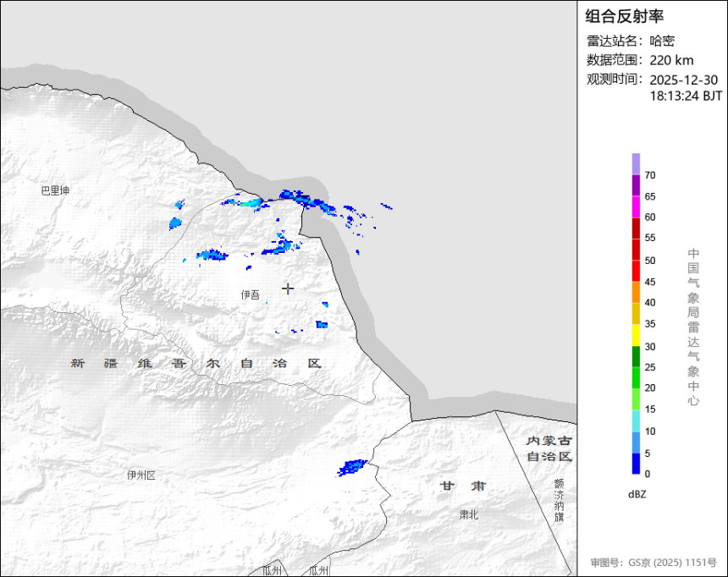Click the light blue echo southeast of 巴里坤
Screen dimensions: 728x577
(x=175, y=223)
